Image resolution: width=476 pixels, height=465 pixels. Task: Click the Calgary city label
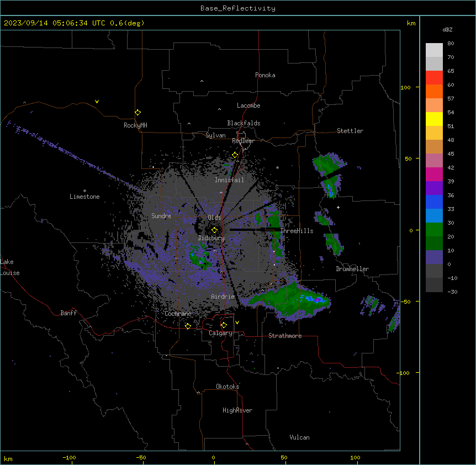click(220, 333)
